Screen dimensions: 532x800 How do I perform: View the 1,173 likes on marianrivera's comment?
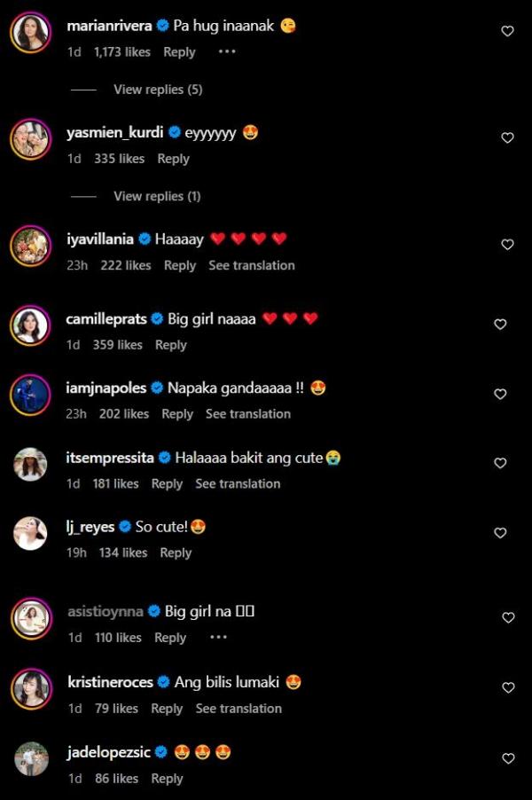pyautogui.click(x=121, y=52)
